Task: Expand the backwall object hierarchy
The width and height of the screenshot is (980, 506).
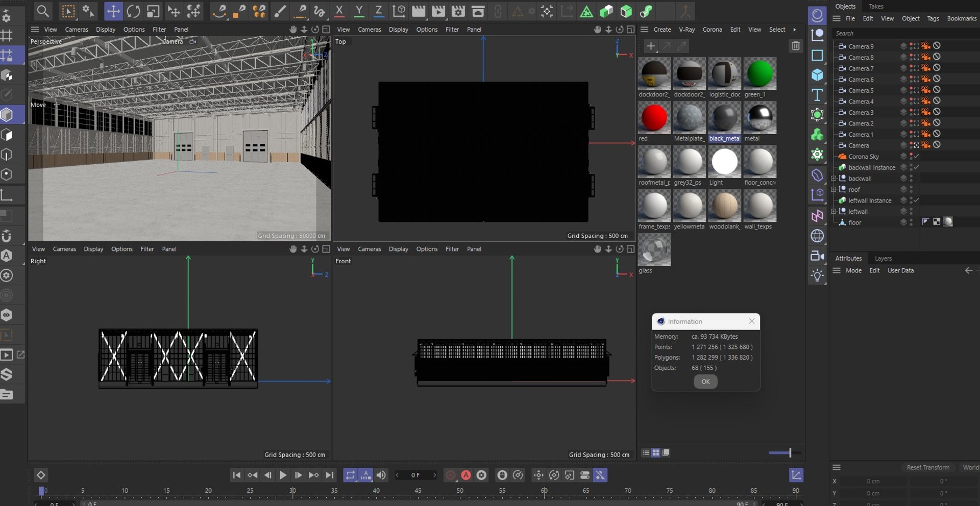Action: [834, 179]
